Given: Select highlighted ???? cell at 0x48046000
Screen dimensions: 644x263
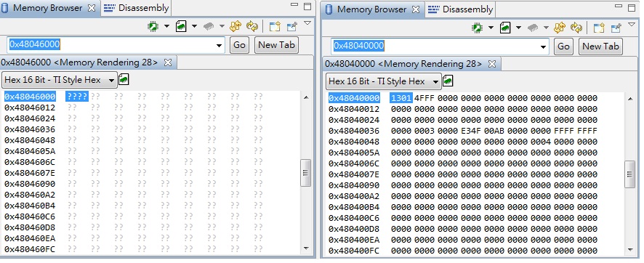Looking at the screenshot, I should click(x=77, y=97).
